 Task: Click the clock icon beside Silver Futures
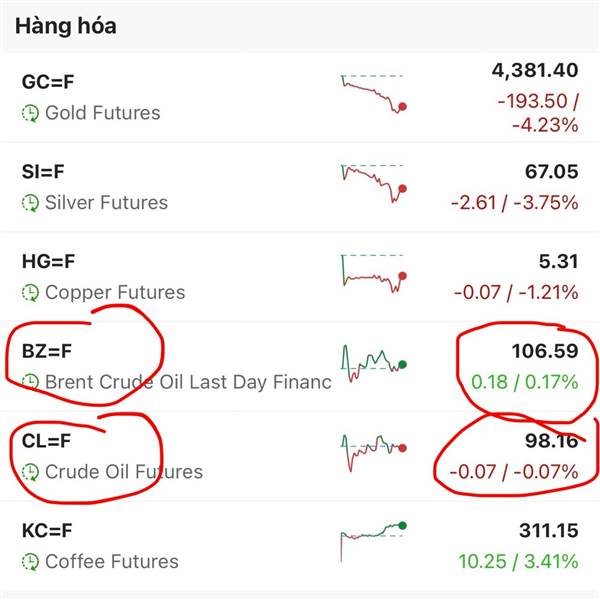(x=31, y=203)
